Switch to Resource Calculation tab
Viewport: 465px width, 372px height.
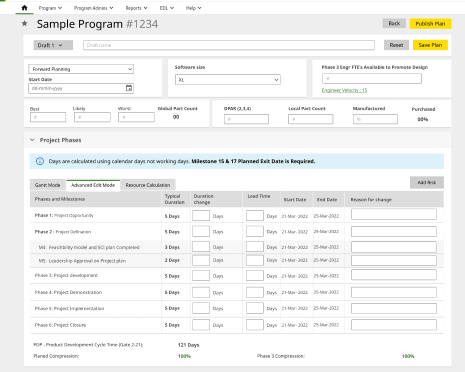click(x=148, y=185)
